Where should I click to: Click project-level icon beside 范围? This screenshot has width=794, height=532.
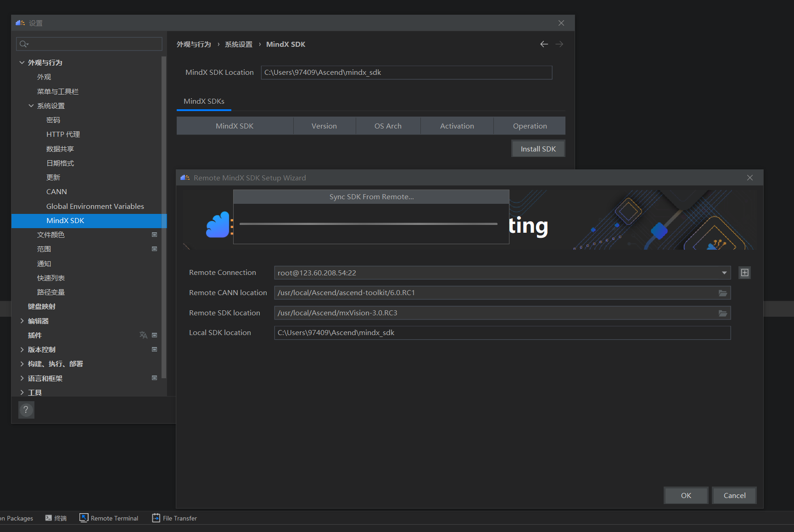point(155,249)
